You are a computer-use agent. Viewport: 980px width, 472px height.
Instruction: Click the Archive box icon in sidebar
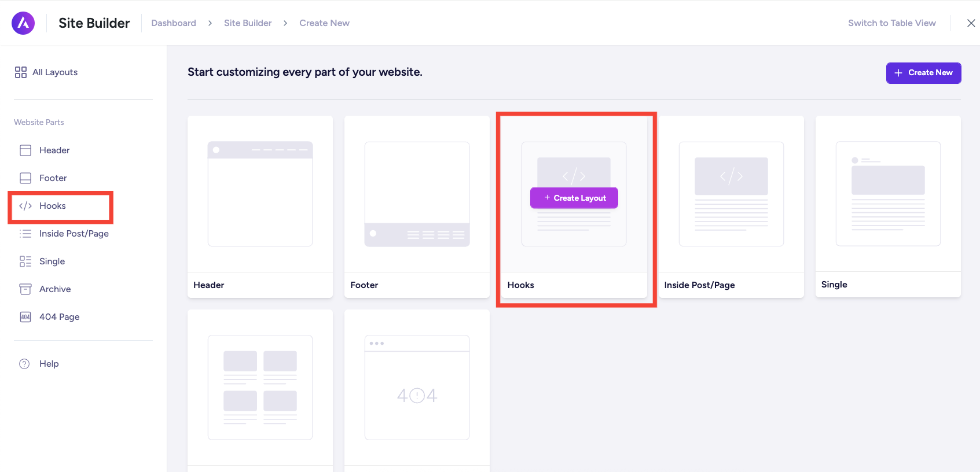[x=25, y=289]
